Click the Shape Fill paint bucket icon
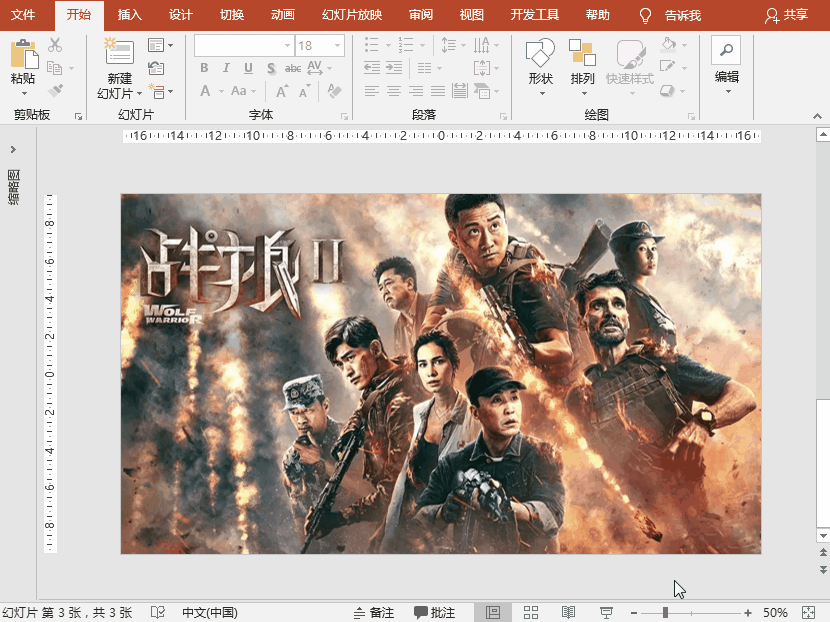Image resolution: width=830 pixels, height=622 pixels. 669,44
